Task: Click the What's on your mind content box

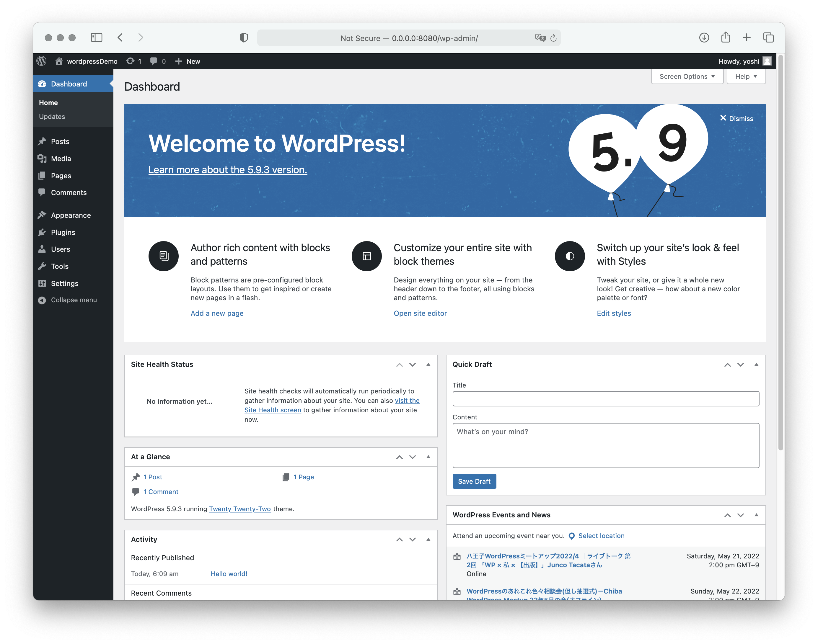Action: pyautogui.click(x=606, y=445)
